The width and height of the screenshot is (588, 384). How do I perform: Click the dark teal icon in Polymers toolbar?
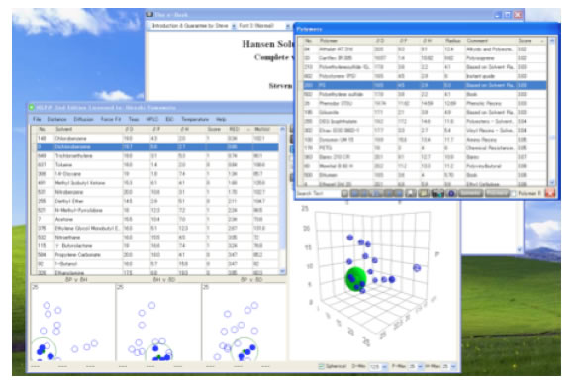click(x=438, y=194)
